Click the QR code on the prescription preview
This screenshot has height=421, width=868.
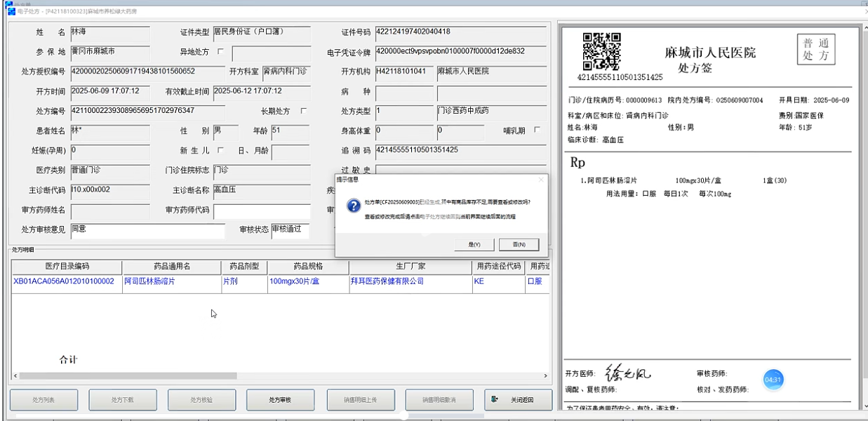coord(602,52)
